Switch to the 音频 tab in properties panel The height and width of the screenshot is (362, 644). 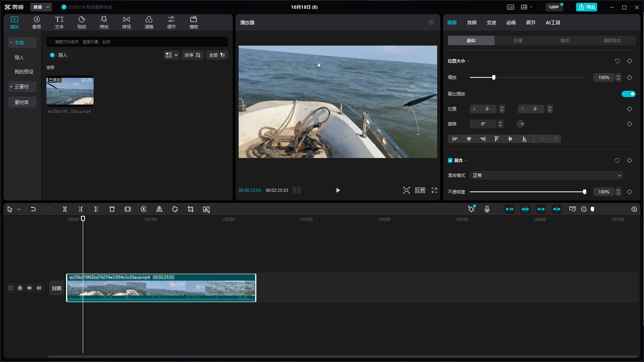472,23
